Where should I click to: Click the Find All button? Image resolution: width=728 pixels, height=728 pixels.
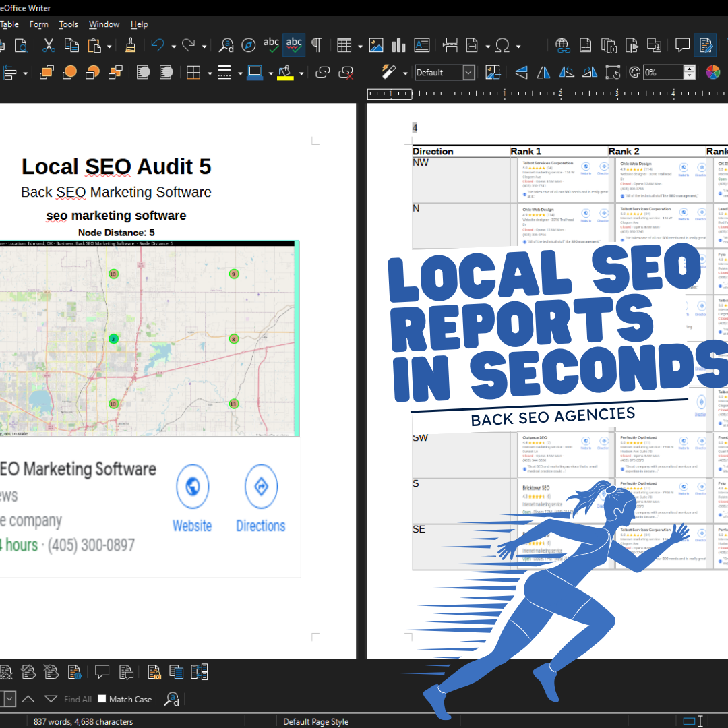pos(78,699)
